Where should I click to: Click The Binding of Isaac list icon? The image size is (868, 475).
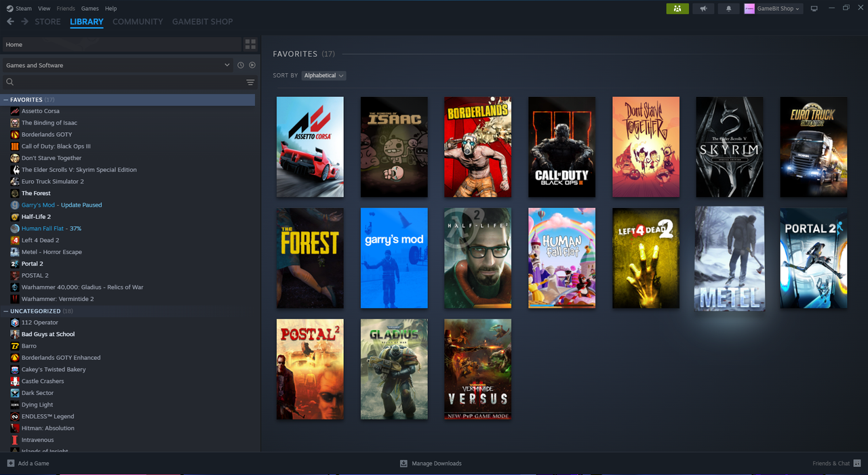15,123
